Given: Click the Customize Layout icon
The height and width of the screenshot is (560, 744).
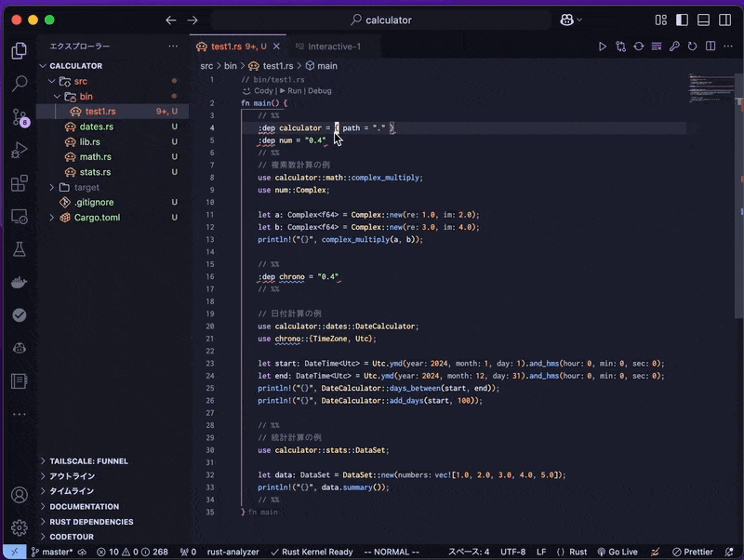Looking at the screenshot, I should point(661,20).
